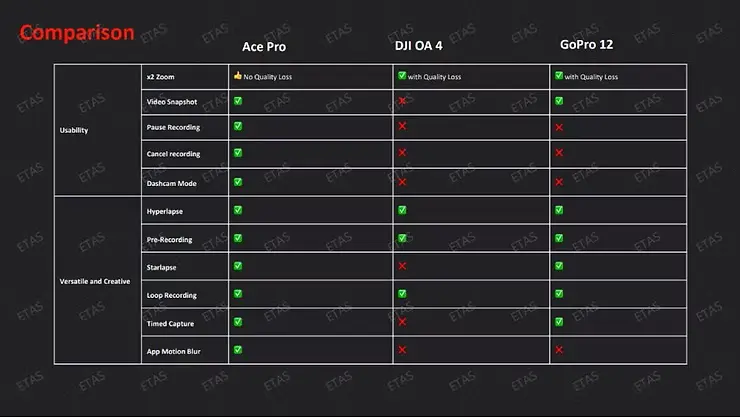Click DJI OA 4 Video Snapshot red cross

(402, 101)
